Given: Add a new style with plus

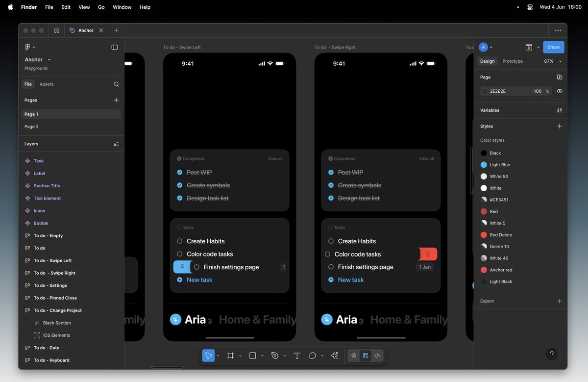Looking at the screenshot, I should 560,126.
